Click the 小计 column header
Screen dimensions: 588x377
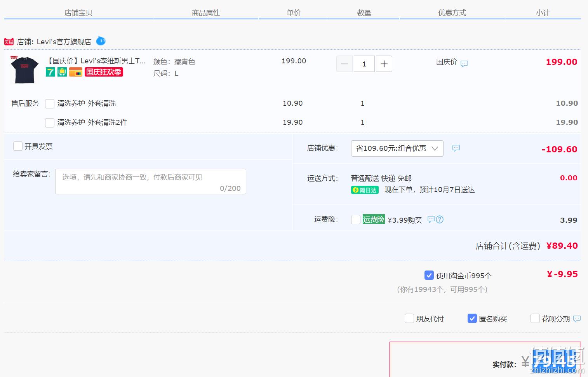pos(543,13)
